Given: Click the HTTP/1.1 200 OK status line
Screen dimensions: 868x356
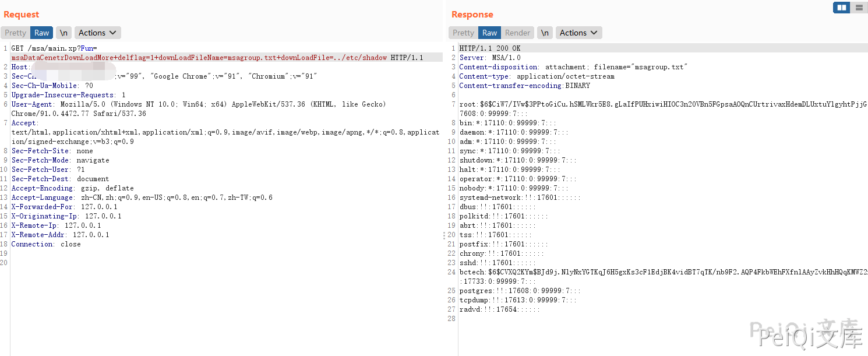Looking at the screenshot, I should tap(490, 48).
